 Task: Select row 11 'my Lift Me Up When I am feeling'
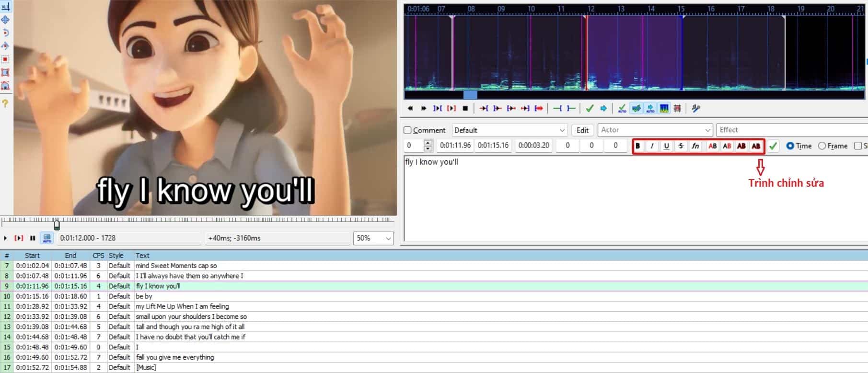[434, 306]
